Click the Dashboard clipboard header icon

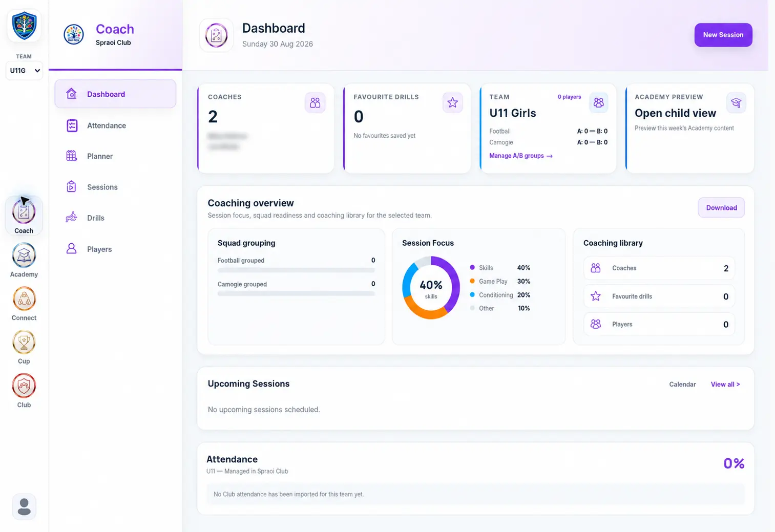216,35
